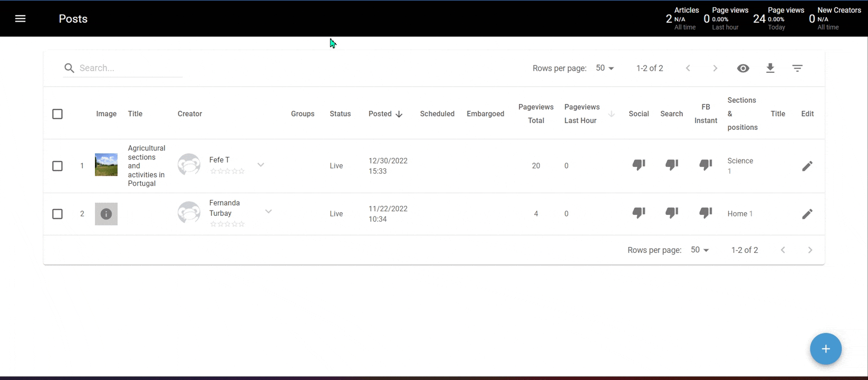Click Search thumbs-down icon in first row
Viewport: 868px width, 380px height.
671,165
